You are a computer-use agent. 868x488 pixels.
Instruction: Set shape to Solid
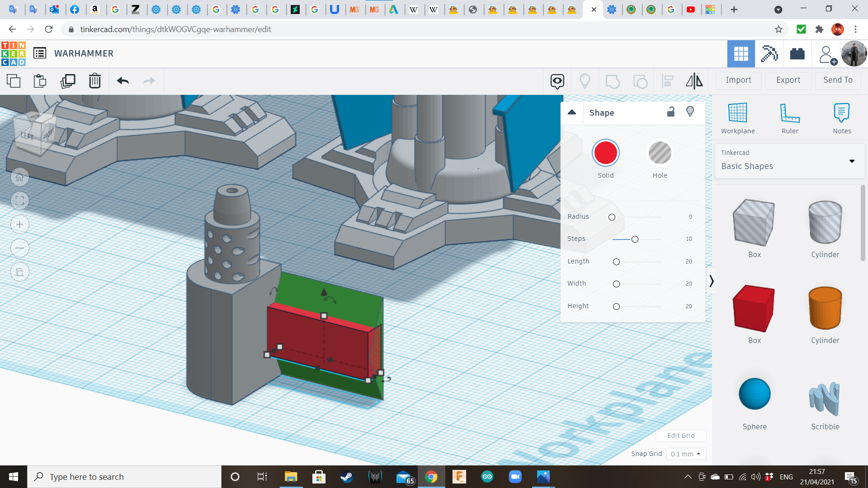605,153
